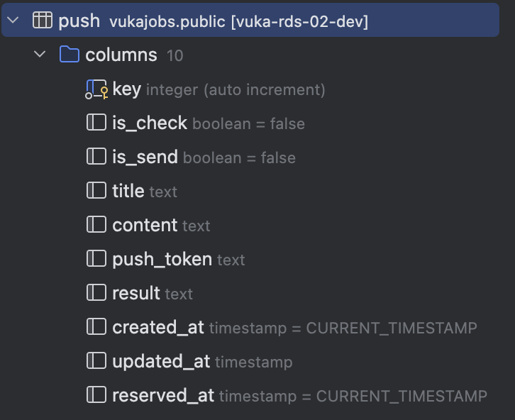Image resolution: width=515 pixels, height=420 pixels.
Task: Select the push table row
Action: (79, 21)
